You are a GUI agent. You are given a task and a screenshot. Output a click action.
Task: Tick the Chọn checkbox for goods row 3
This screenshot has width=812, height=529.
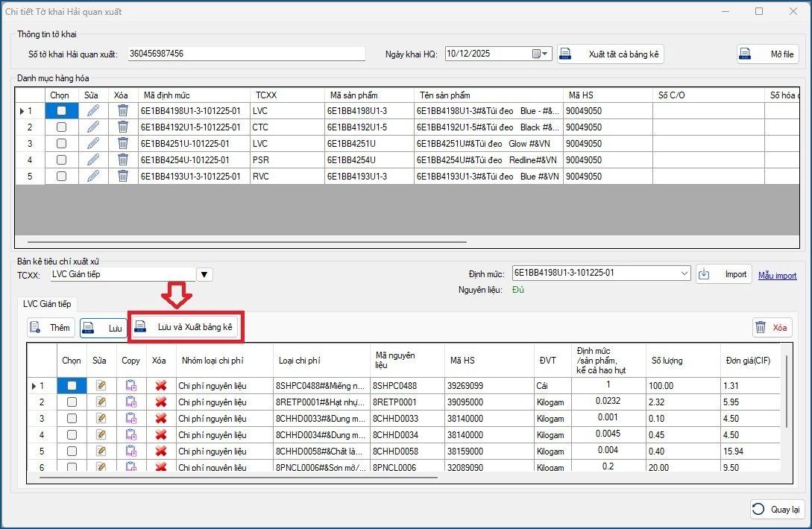(61, 144)
